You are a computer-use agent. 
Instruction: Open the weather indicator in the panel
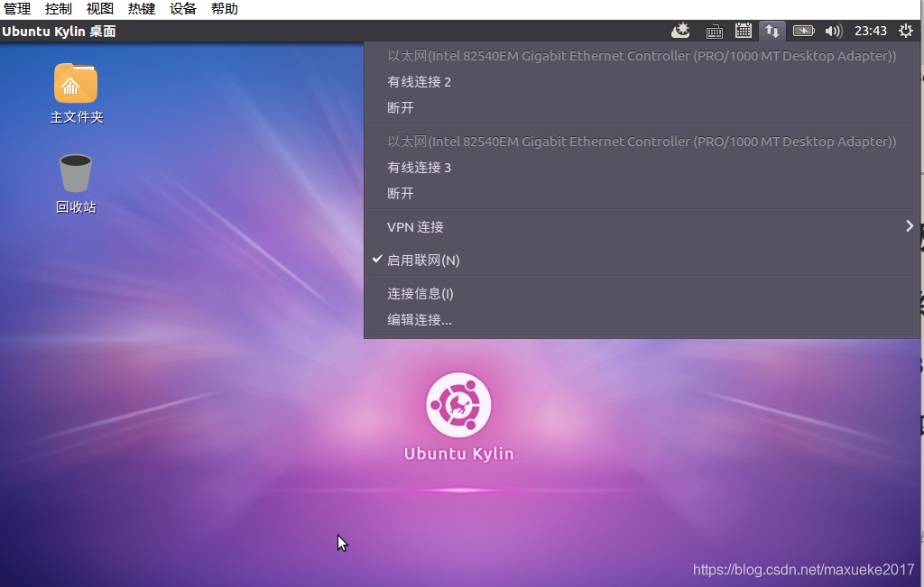pyautogui.click(x=680, y=31)
